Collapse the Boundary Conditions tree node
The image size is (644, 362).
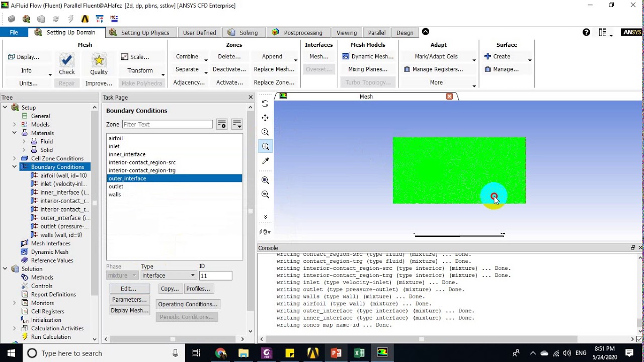(15, 167)
